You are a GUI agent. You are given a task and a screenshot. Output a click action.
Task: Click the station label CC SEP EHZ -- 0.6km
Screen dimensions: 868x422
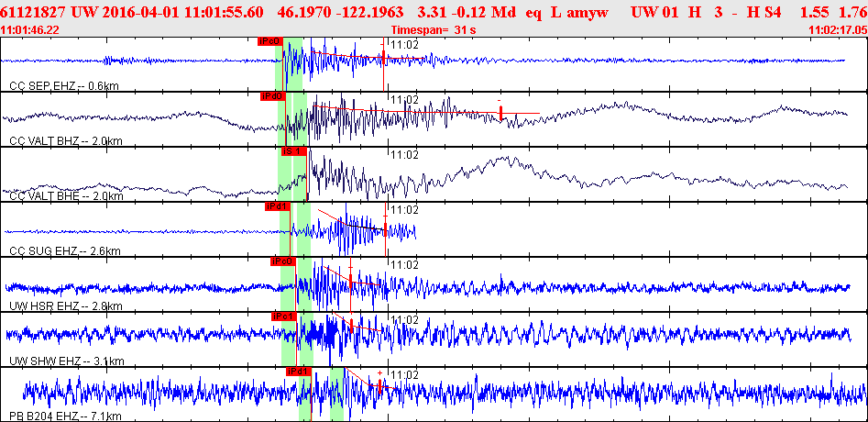click(x=65, y=85)
